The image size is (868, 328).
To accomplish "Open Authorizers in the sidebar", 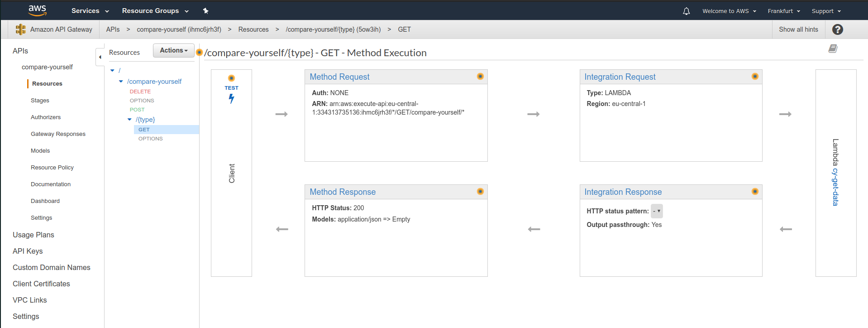I will (x=46, y=117).
